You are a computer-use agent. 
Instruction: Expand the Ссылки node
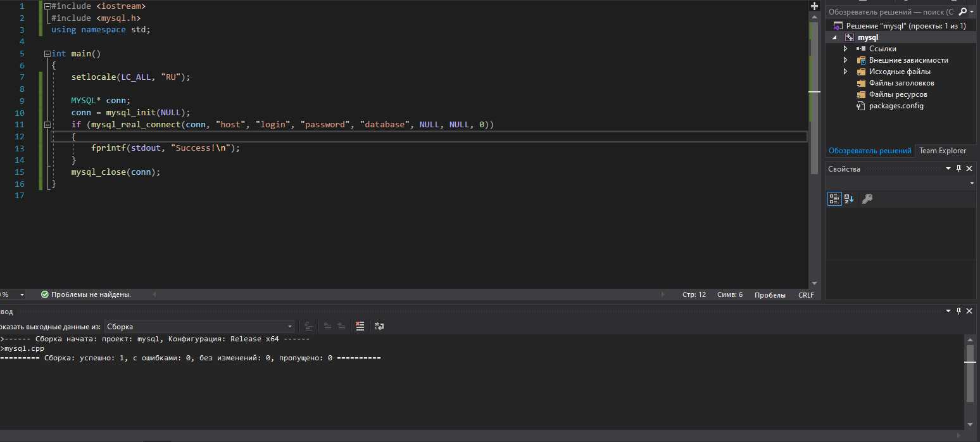click(x=846, y=49)
